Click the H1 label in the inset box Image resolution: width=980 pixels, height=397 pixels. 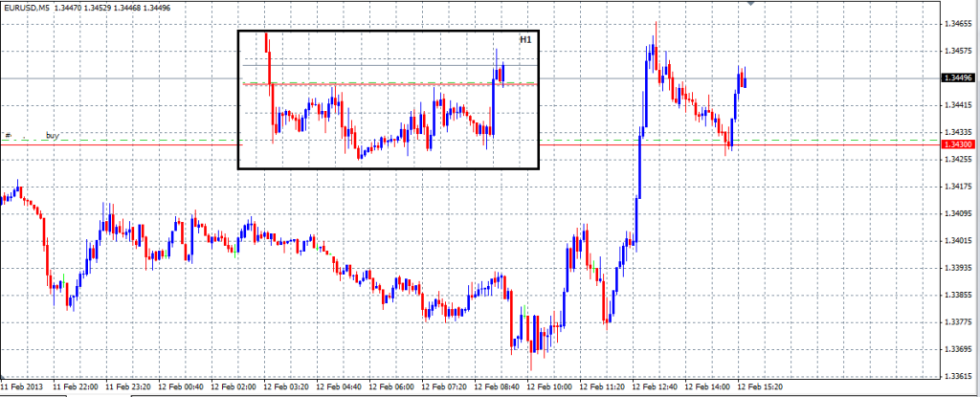point(525,40)
